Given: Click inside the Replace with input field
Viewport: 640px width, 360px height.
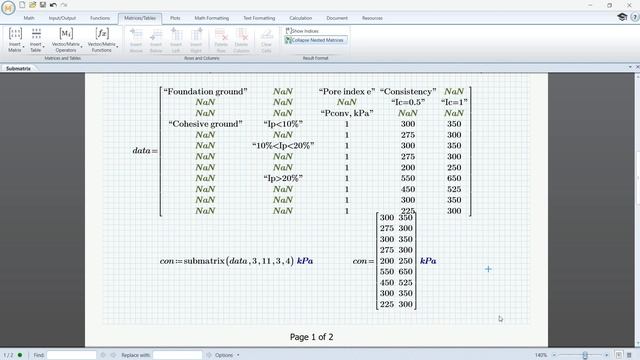Looking at the screenshot, I should (x=178, y=355).
